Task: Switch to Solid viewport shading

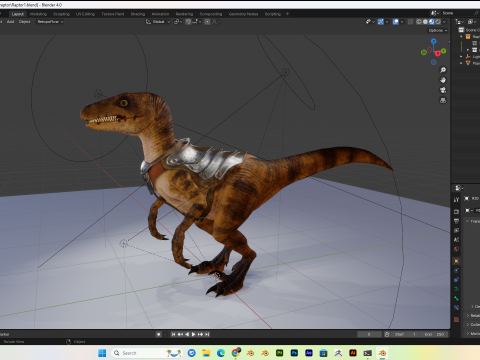Action: [425, 22]
